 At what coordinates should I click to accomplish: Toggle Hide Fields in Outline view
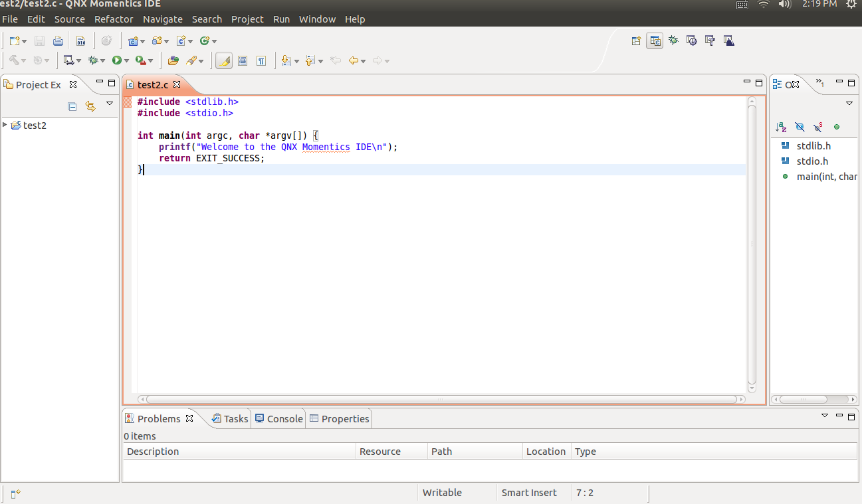(800, 127)
